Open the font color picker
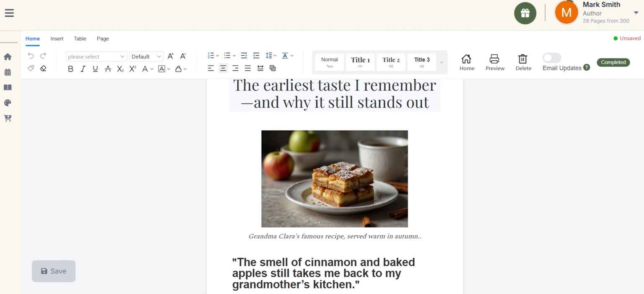 coord(145,69)
